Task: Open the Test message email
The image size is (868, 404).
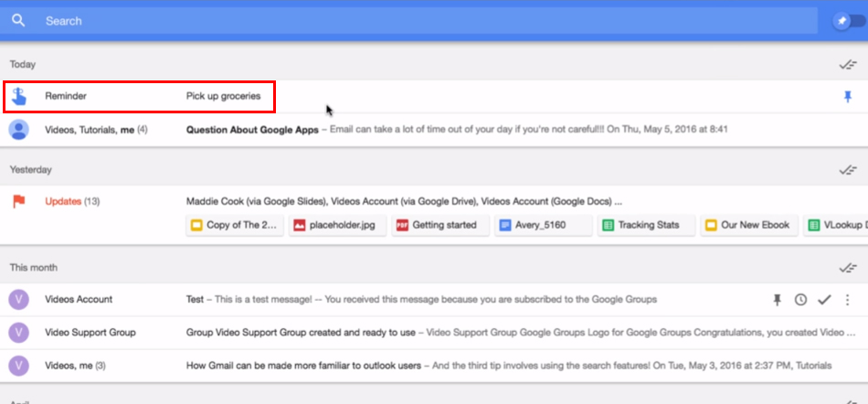Action: point(434,300)
